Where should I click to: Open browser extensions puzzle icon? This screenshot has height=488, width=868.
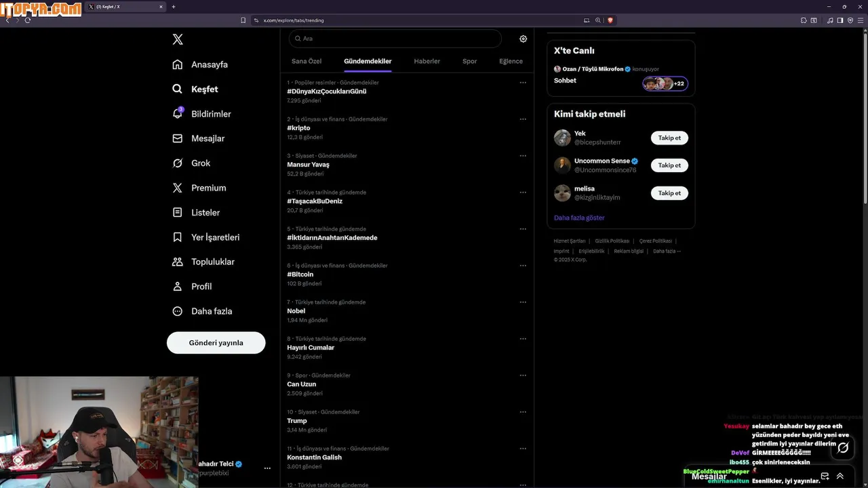point(804,20)
